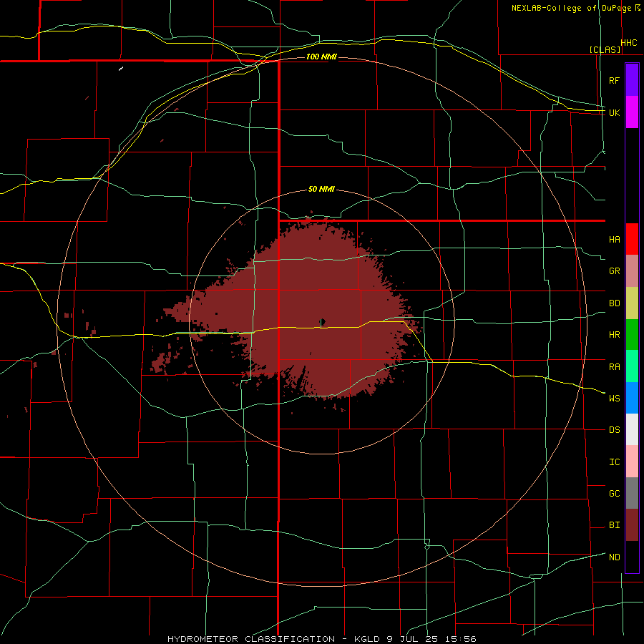The image size is (644, 644).
Task: Click the "100 NMI" range ring label
Action: [x=321, y=57]
